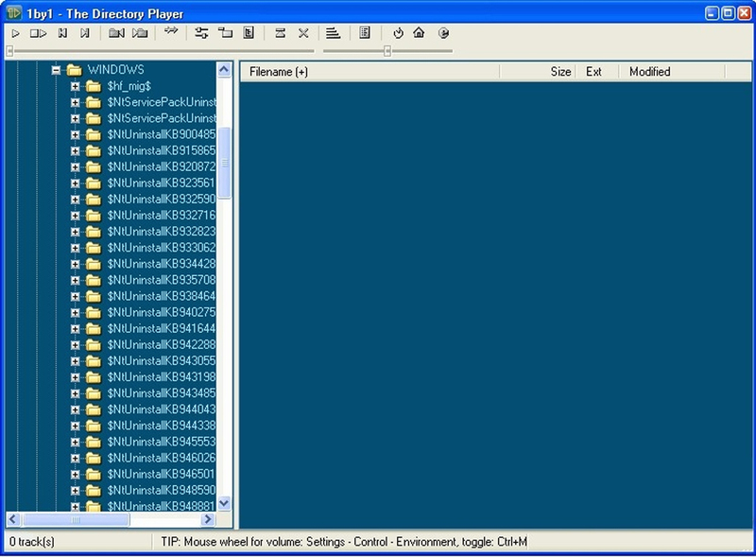The height and width of the screenshot is (557, 756).
Task: Sort by the Filename (+) column header
Action: click(369, 72)
